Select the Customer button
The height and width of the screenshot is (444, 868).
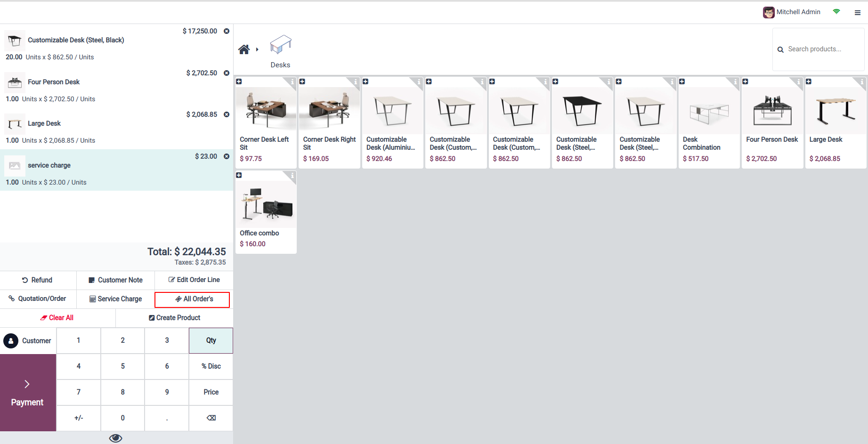[x=28, y=341]
